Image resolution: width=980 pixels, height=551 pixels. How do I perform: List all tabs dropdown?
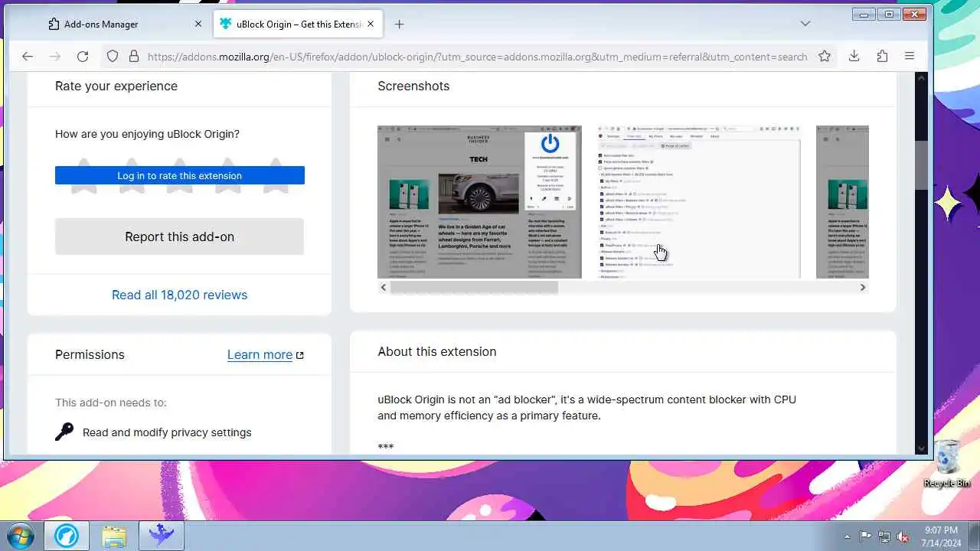pos(805,24)
